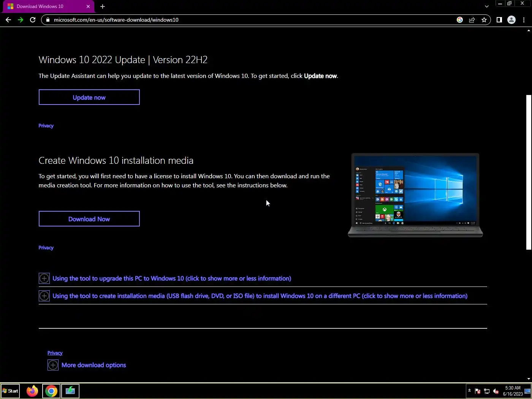The image size is (532, 399).
Task: Click the Update now button
Action: [89, 97]
